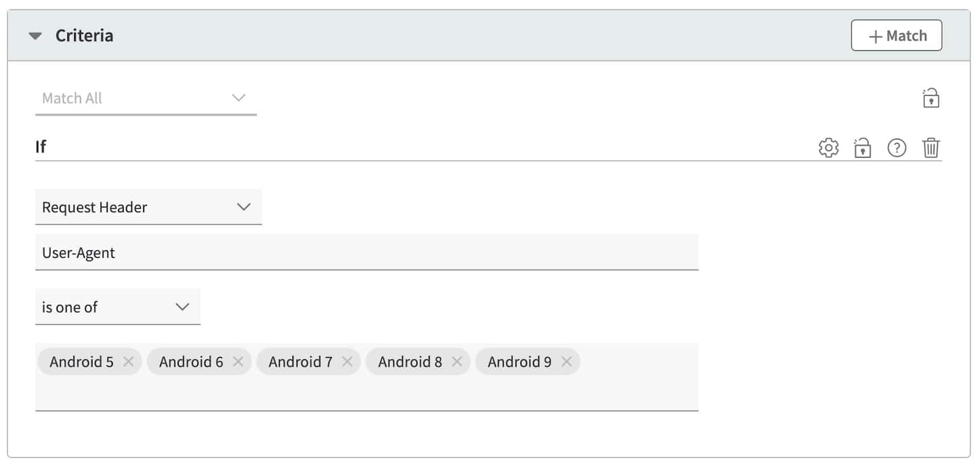
Task: Click the Android 5 tag label
Action: click(82, 362)
